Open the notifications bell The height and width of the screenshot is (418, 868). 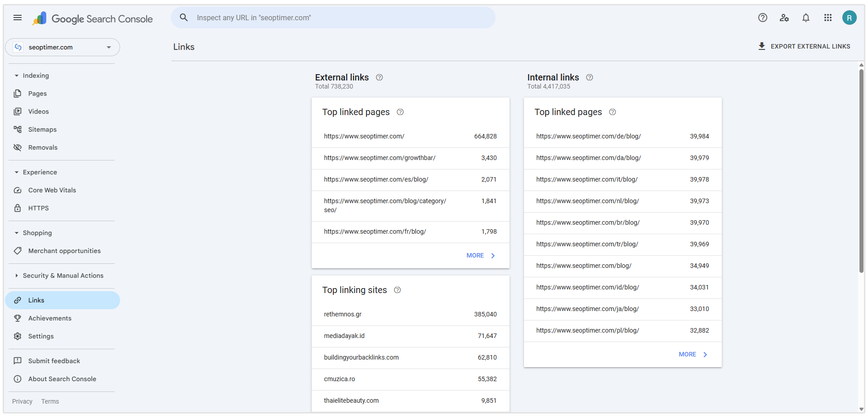(806, 18)
